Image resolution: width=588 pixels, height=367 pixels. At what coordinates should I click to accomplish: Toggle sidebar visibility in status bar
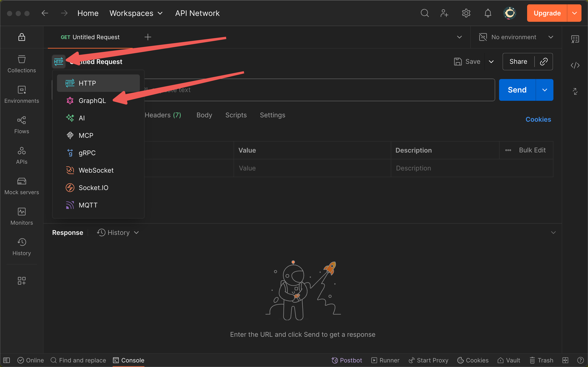pos(7,360)
